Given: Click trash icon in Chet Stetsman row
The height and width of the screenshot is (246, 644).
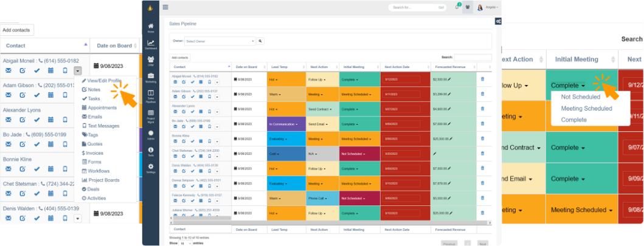Looking at the screenshot, I should click(x=483, y=154).
